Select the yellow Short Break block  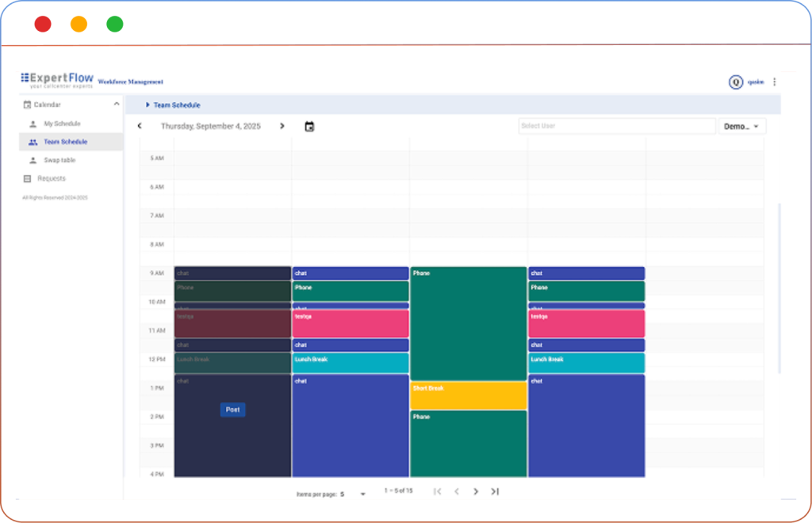point(468,395)
